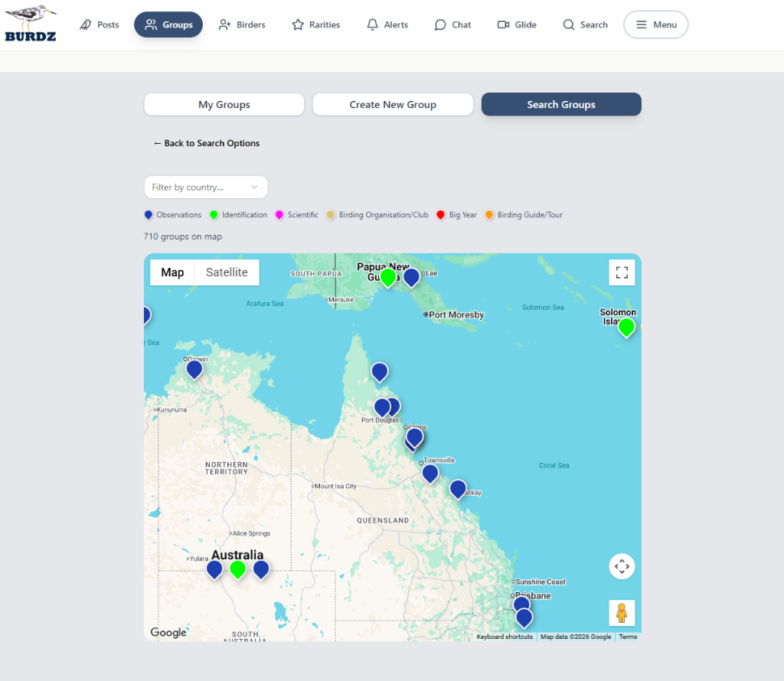Select green pin on Papua New Guinea

pyautogui.click(x=388, y=277)
